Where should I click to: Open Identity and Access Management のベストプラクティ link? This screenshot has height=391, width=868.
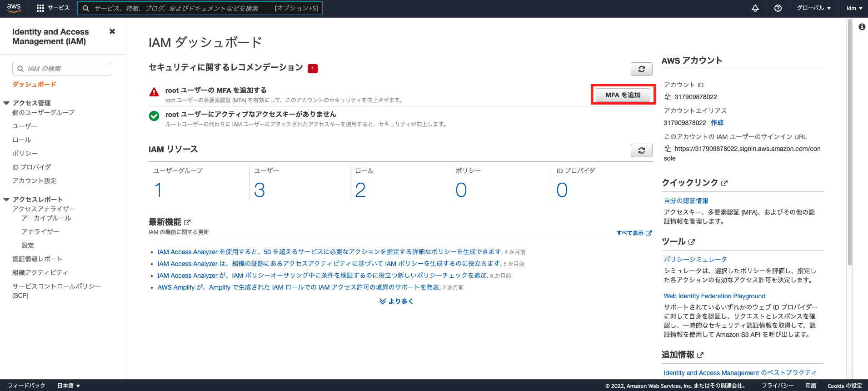[740, 373]
